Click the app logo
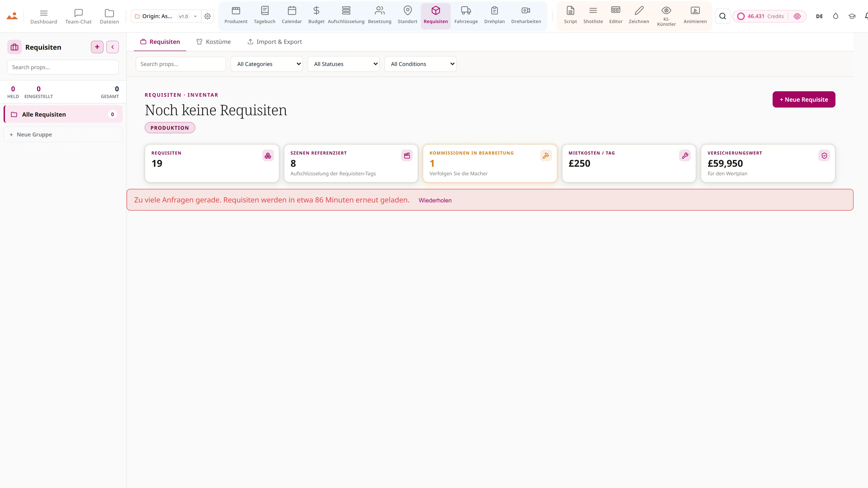868x488 pixels. point(12,16)
